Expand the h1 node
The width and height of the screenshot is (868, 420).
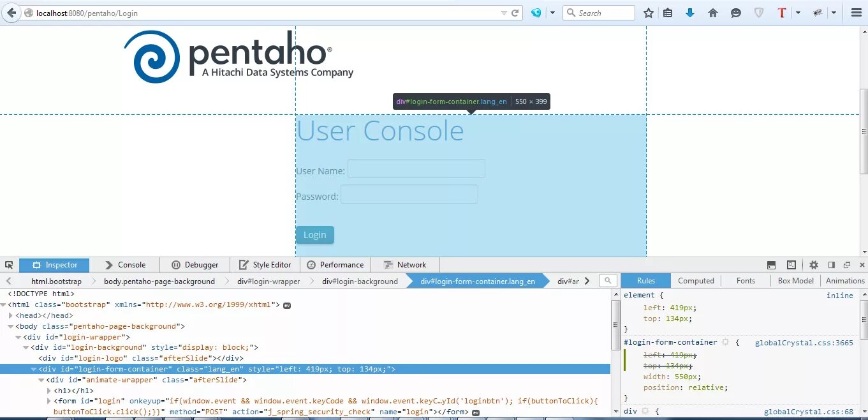49,391
